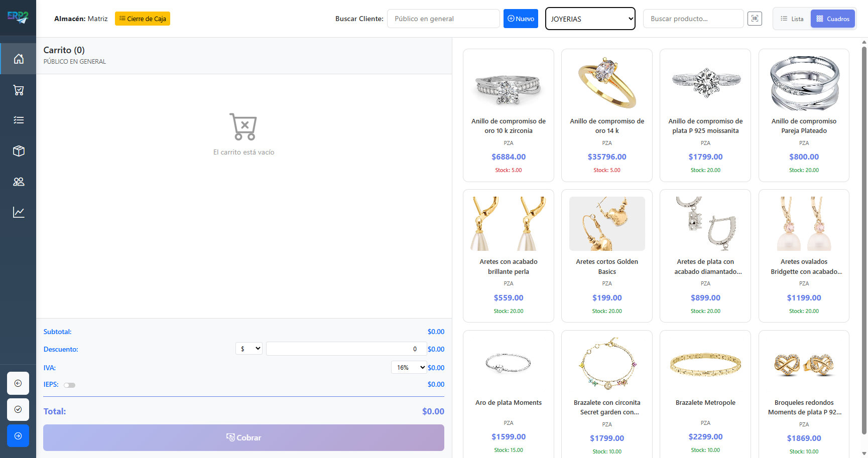Open the home icon in sidebar
Image resolution: width=868 pixels, height=458 pixels.
click(19, 59)
